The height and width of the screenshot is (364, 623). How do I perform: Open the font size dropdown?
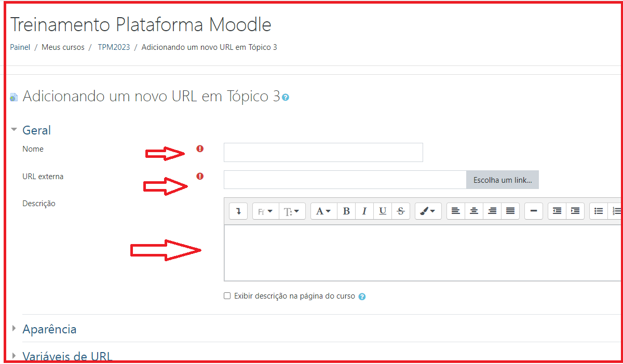coord(292,211)
